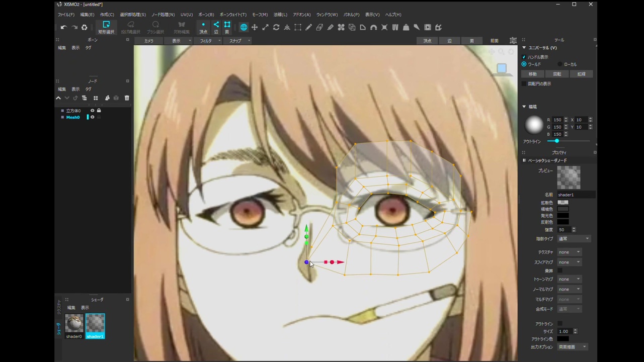644x362 pixels.
Task: Delete node with trash icon
Action: (127, 98)
